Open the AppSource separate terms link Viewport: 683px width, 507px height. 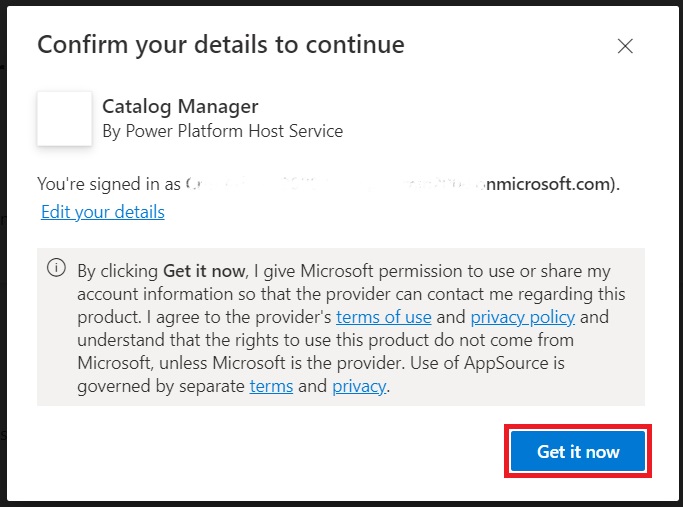click(x=270, y=386)
